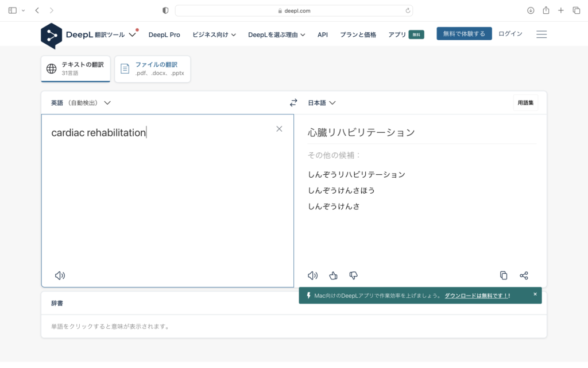Switch to the ファイルの翻訳 tab

(x=152, y=68)
